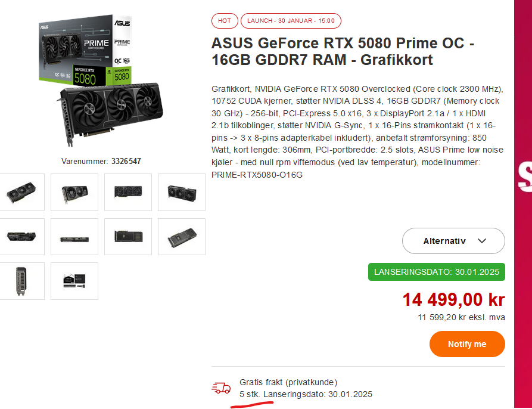Click the chevron arrow in Alternativ
The image size is (532, 409).
click(482, 241)
